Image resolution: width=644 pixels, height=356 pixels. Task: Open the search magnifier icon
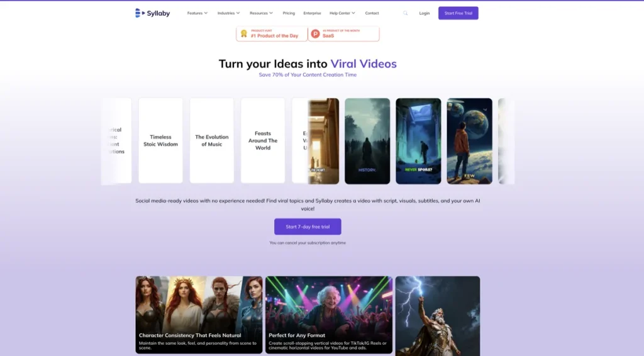[x=406, y=13]
